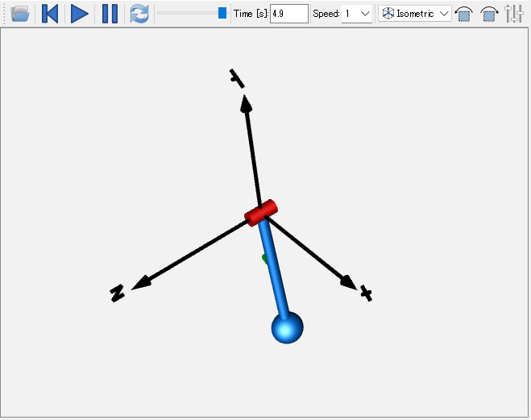Play the pendulum animation
This screenshot has width=531, height=420.
pos(80,14)
